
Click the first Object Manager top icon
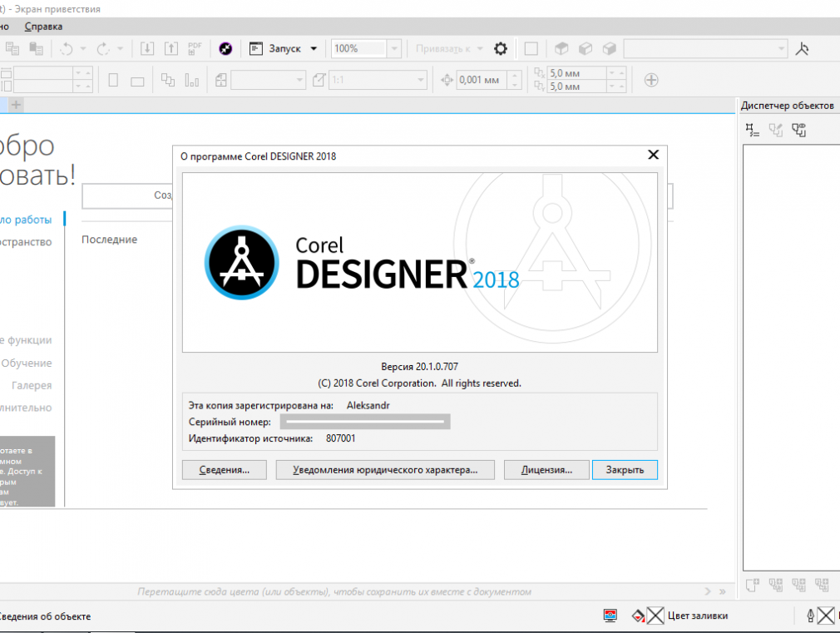coord(752,130)
